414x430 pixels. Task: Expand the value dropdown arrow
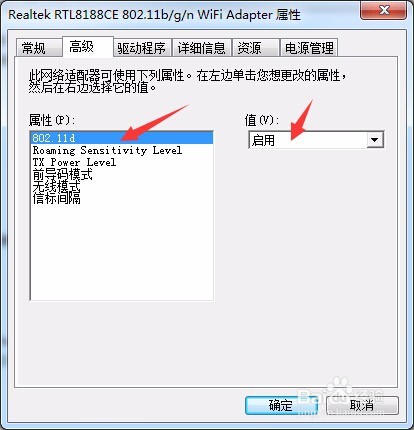[375, 140]
